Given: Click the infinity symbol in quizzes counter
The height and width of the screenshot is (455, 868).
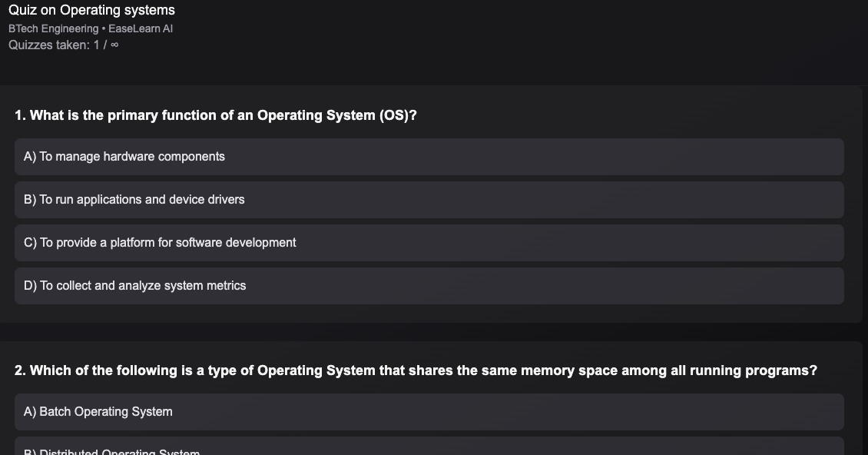Looking at the screenshot, I should 114,45.
